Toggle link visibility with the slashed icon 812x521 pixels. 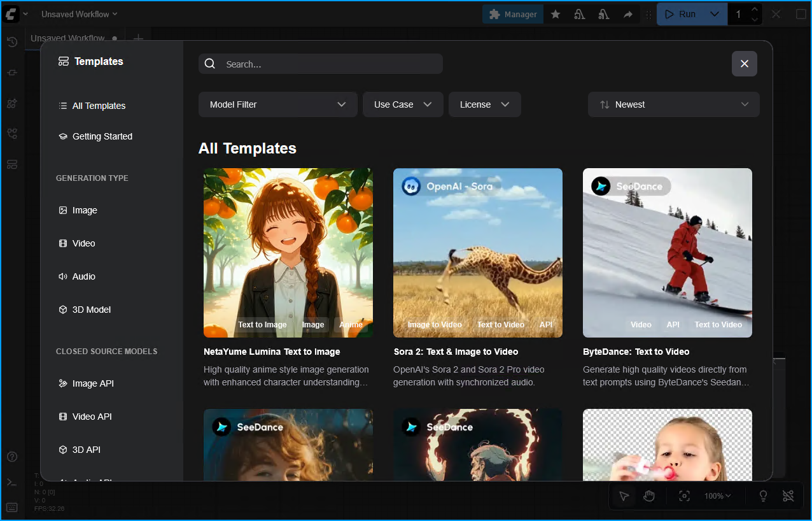pyautogui.click(x=788, y=496)
